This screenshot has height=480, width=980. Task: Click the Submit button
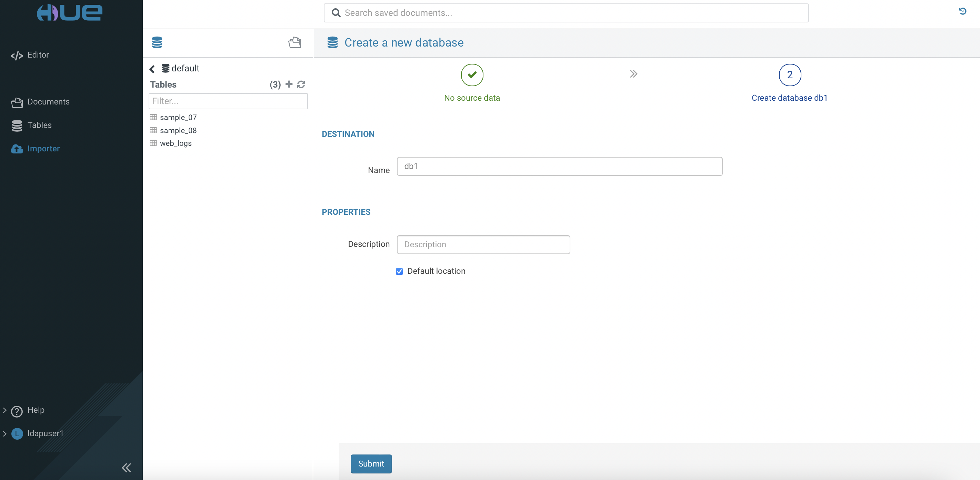(371, 464)
